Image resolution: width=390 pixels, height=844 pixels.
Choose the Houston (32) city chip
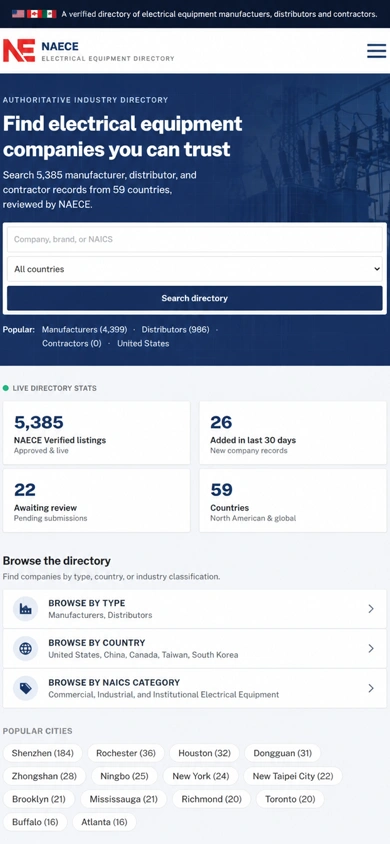coord(204,753)
